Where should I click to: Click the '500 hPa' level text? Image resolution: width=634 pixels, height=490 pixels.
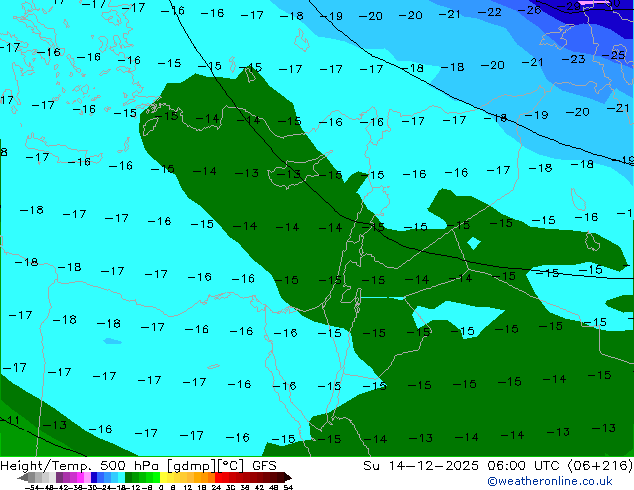click(x=129, y=465)
